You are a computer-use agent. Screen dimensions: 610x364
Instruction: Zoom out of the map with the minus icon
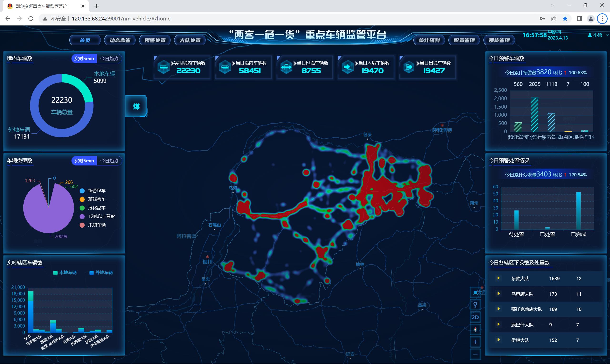(x=475, y=354)
